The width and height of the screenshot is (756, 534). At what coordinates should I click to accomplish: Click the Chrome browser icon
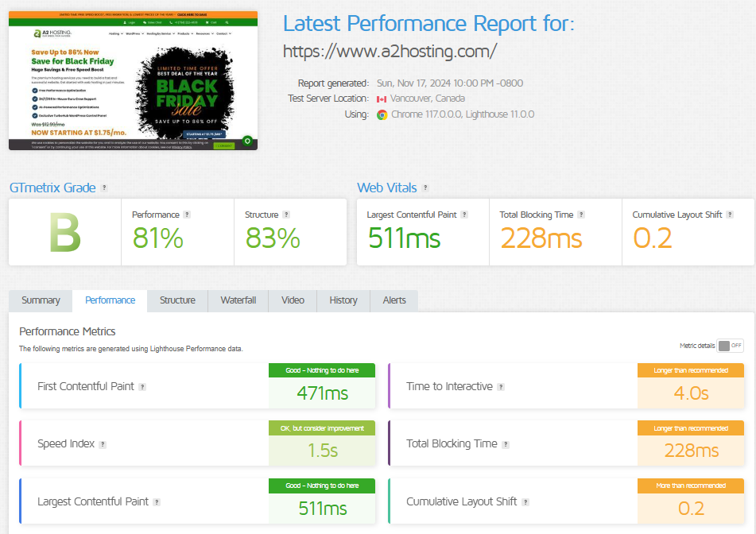click(x=382, y=114)
